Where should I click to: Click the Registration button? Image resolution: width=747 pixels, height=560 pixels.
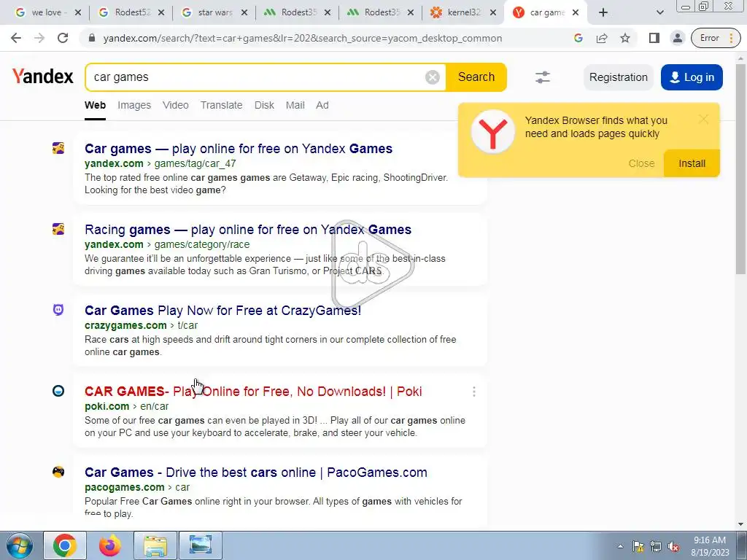(x=619, y=77)
